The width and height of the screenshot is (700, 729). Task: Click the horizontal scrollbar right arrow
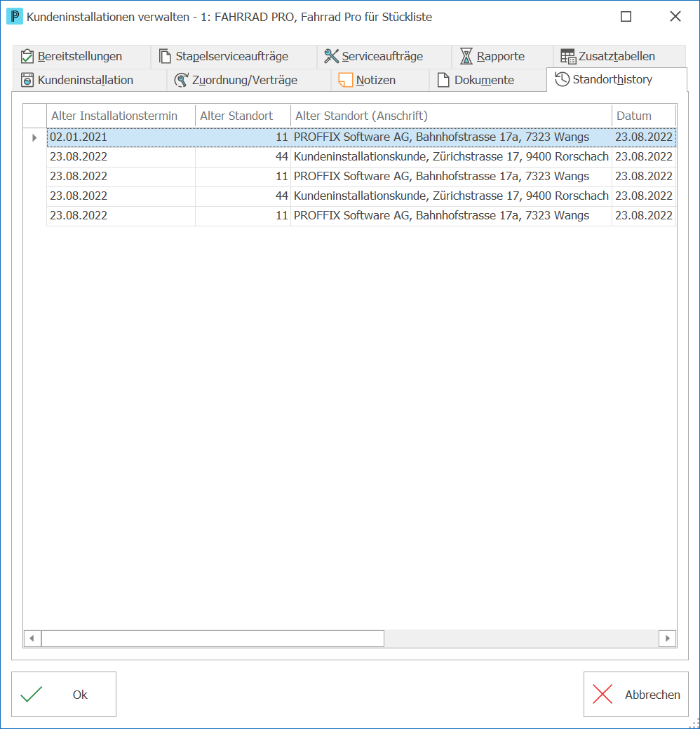tap(668, 639)
